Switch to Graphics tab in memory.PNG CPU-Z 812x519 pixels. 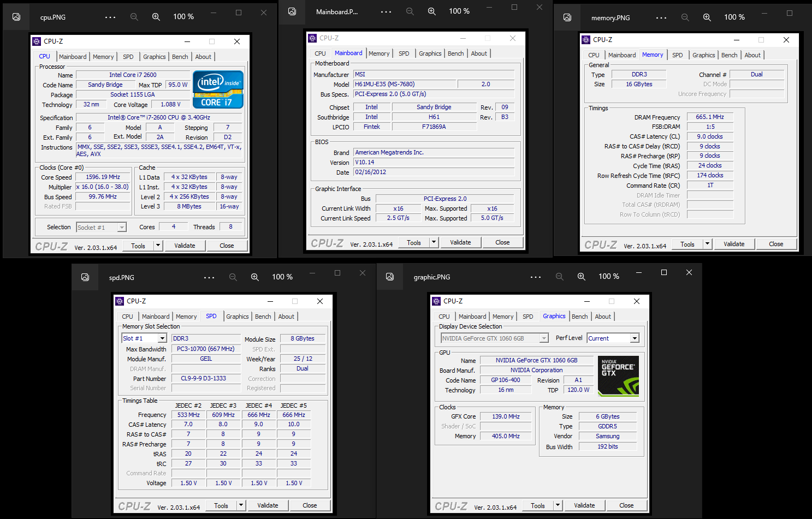(x=704, y=55)
